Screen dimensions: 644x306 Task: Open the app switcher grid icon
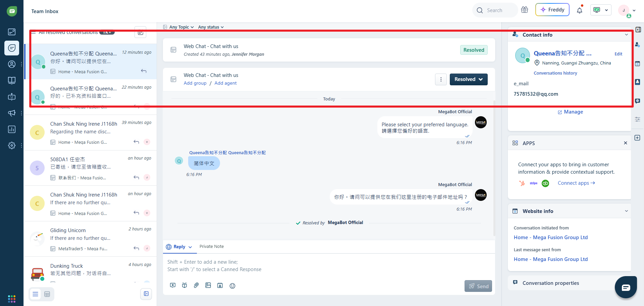click(12, 299)
